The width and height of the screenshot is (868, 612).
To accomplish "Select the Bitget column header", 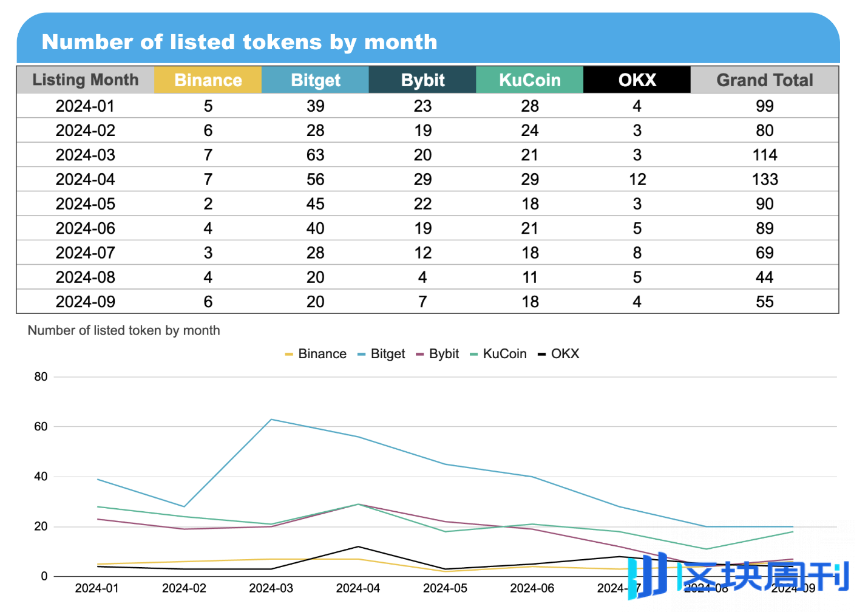I will 315,80.
